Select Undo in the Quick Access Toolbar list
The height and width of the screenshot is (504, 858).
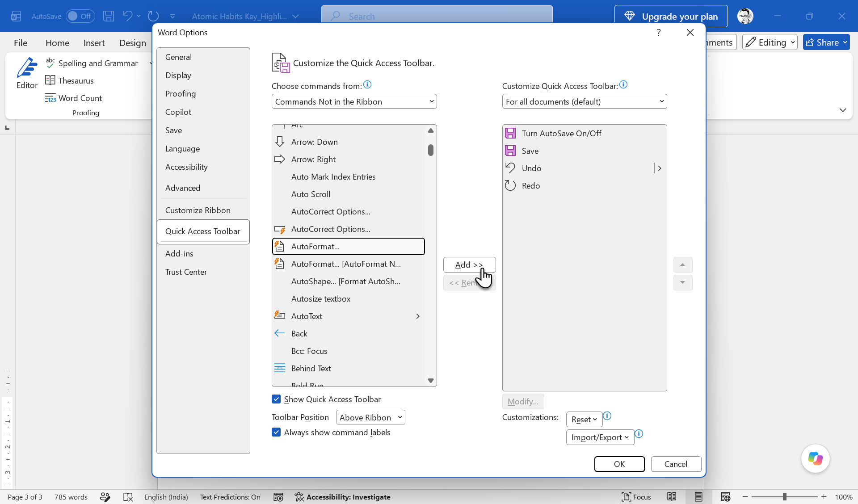[x=584, y=168]
